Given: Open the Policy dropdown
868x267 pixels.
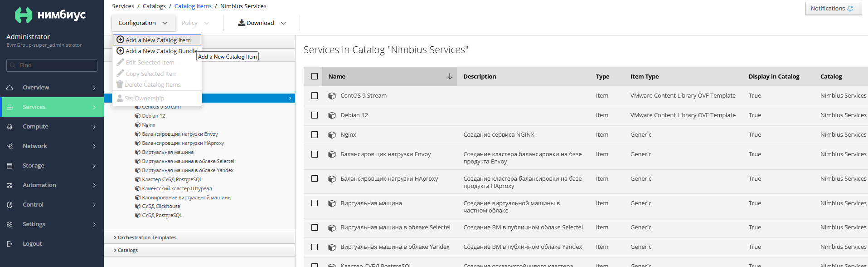Looking at the screenshot, I should pyautogui.click(x=195, y=23).
